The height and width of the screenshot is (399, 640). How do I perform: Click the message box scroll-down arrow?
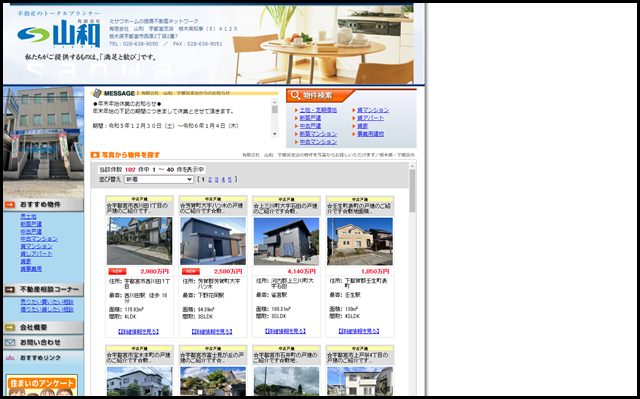pyautogui.click(x=275, y=134)
